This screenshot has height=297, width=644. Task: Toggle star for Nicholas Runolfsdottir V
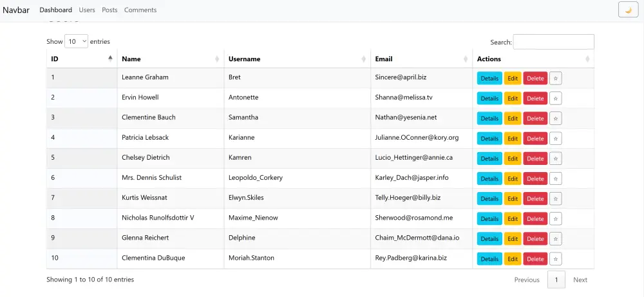556,218
